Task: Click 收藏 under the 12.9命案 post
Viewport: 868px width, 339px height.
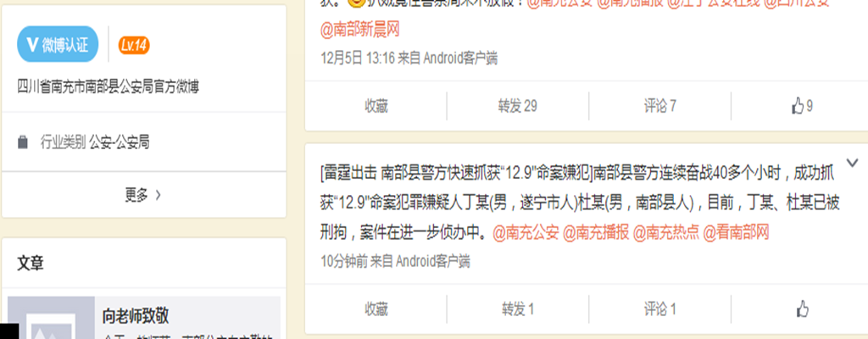Action: (x=376, y=308)
